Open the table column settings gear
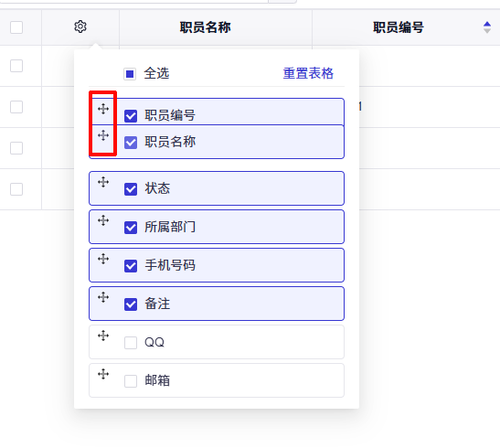The height and width of the screenshot is (448, 500). [x=80, y=27]
